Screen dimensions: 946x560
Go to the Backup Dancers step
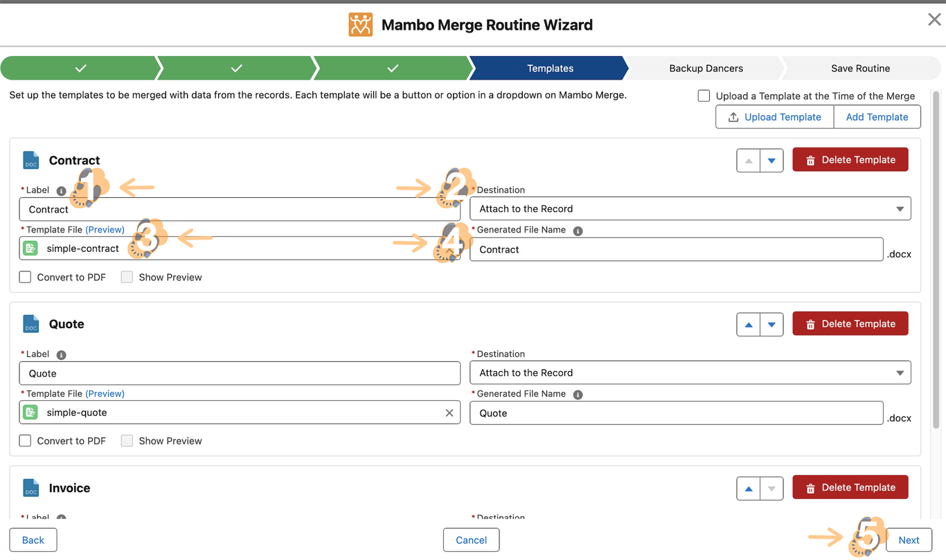click(x=706, y=69)
